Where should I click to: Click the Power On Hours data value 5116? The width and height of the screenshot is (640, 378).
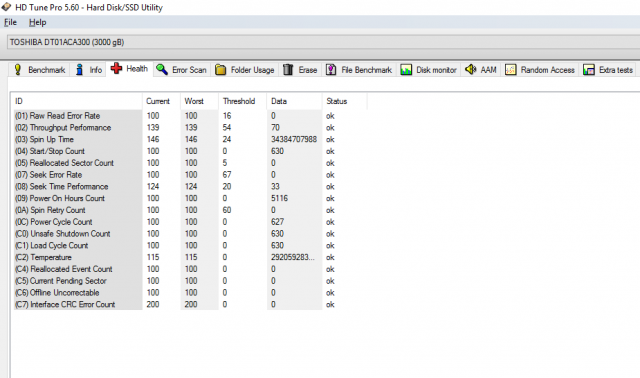click(x=280, y=198)
